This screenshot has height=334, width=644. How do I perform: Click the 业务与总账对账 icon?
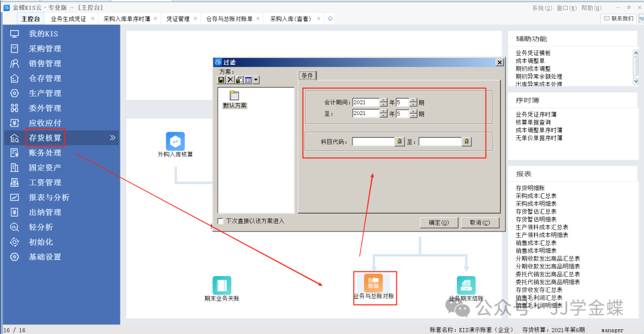point(373,283)
